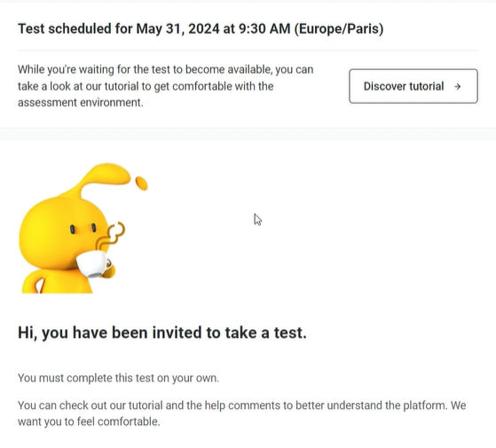Click the 'Hi, you have been invited' heading
Viewport: 496px width, 448px height.
pos(162,333)
